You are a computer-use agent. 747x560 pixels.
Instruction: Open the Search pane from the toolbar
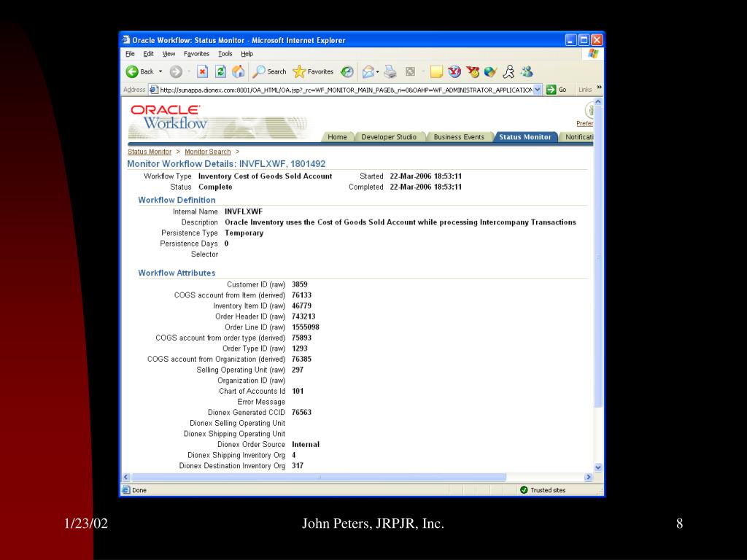click(269, 71)
